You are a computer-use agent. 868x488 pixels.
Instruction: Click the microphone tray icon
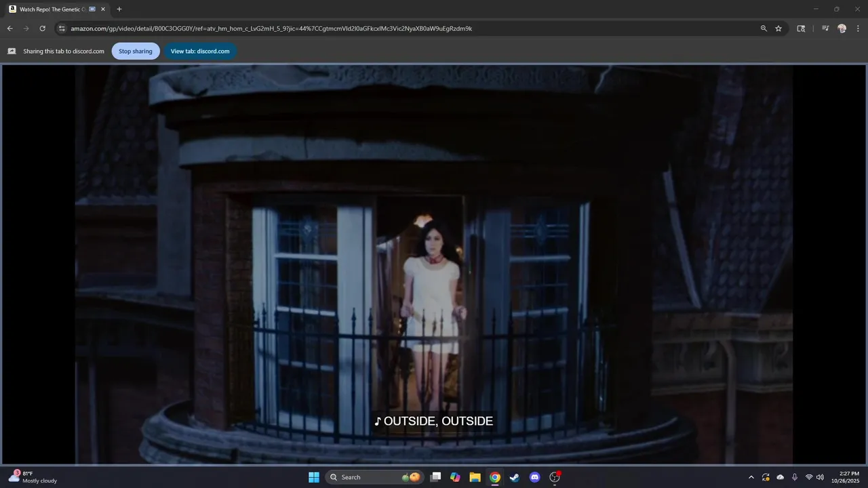(x=794, y=477)
